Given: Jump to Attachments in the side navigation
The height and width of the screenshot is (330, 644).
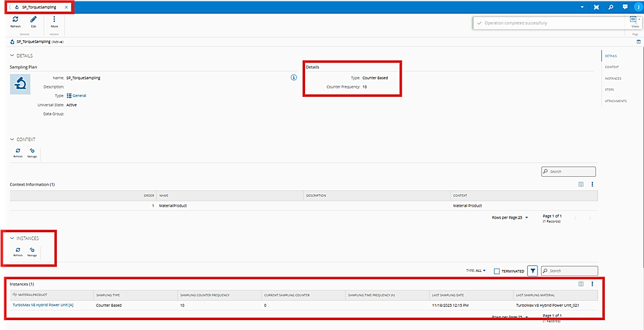Looking at the screenshot, I should coord(615,101).
